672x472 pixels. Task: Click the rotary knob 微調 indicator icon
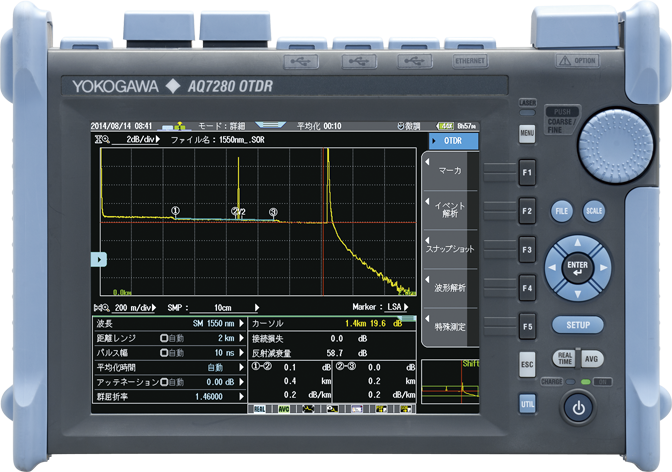click(401, 126)
